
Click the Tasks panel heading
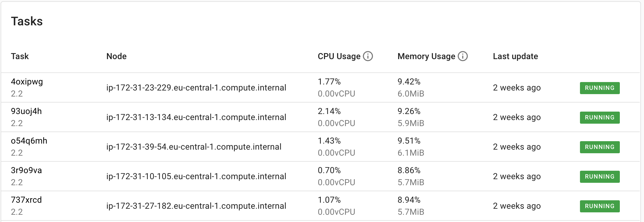[27, 21]
